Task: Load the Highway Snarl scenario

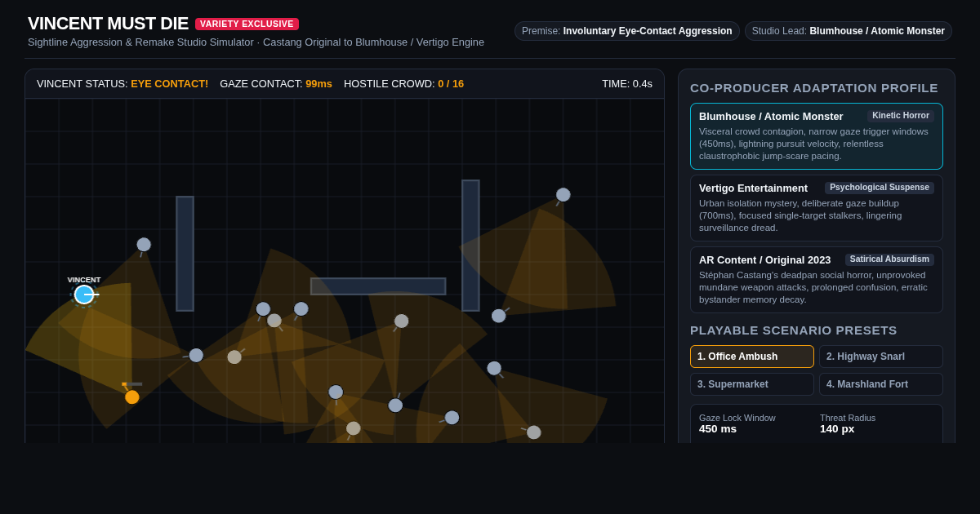Action: tap(881, 357)
